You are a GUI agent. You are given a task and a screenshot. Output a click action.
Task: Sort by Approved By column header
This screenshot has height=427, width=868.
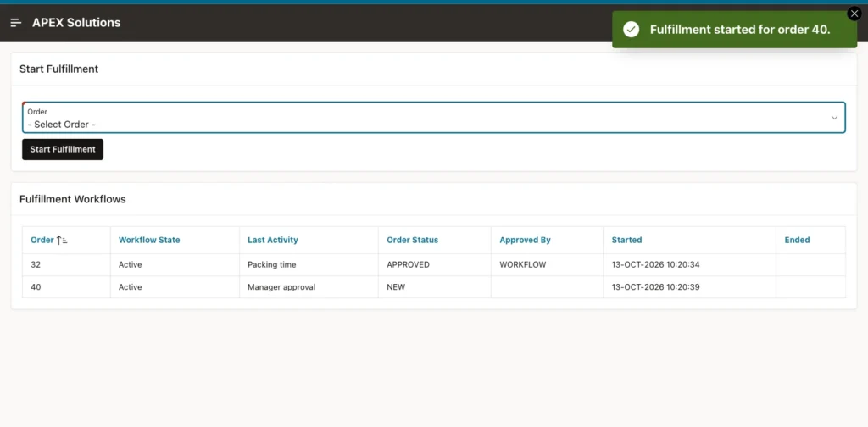[525, 240]
